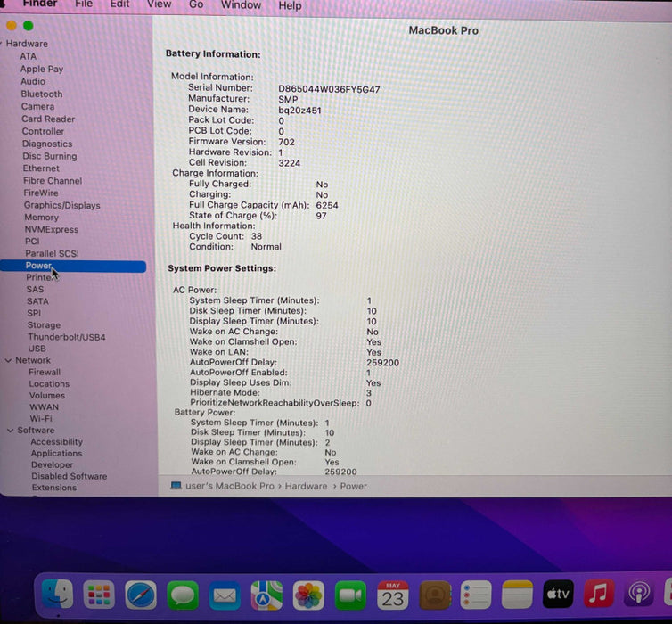
Task: Select Accessibility under Software
Action: (x=56, y=441)
